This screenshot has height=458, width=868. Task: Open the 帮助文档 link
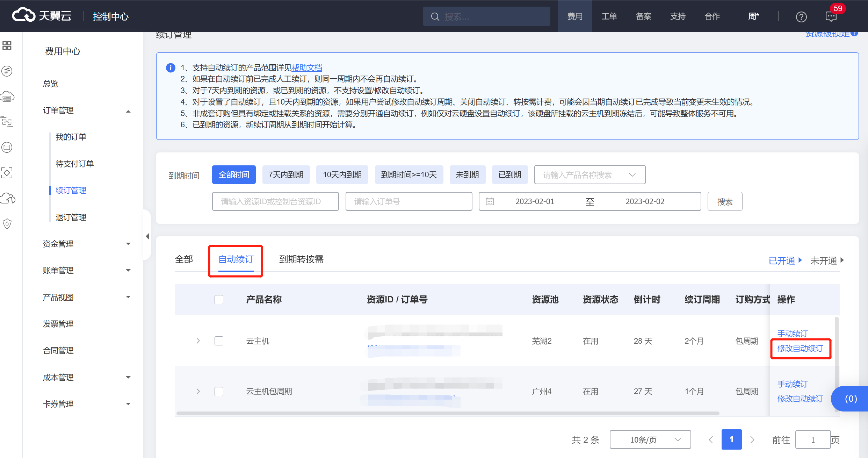307,67
